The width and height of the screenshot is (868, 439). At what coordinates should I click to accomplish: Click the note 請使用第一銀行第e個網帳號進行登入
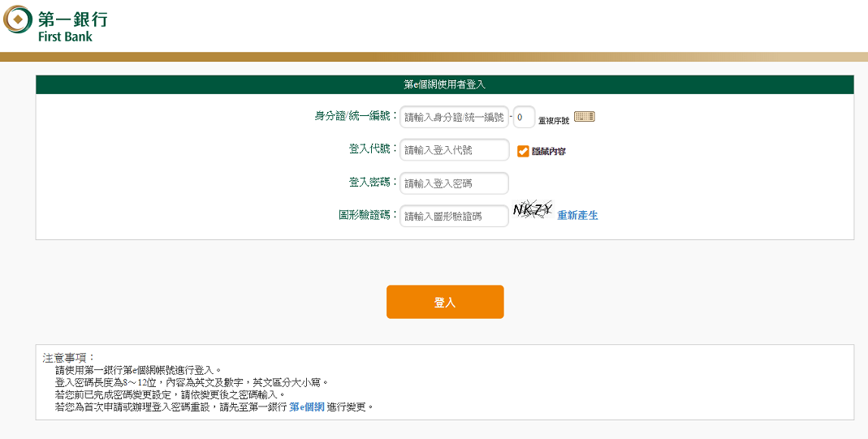point(138,371)
